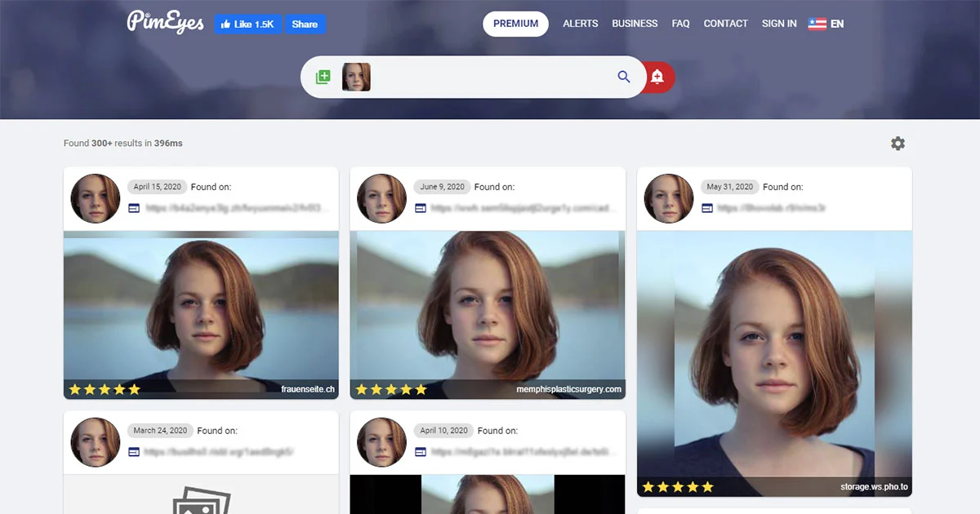Click SIGN IN
The height and width of the screenshot is (514, 980).
[779, 24]
